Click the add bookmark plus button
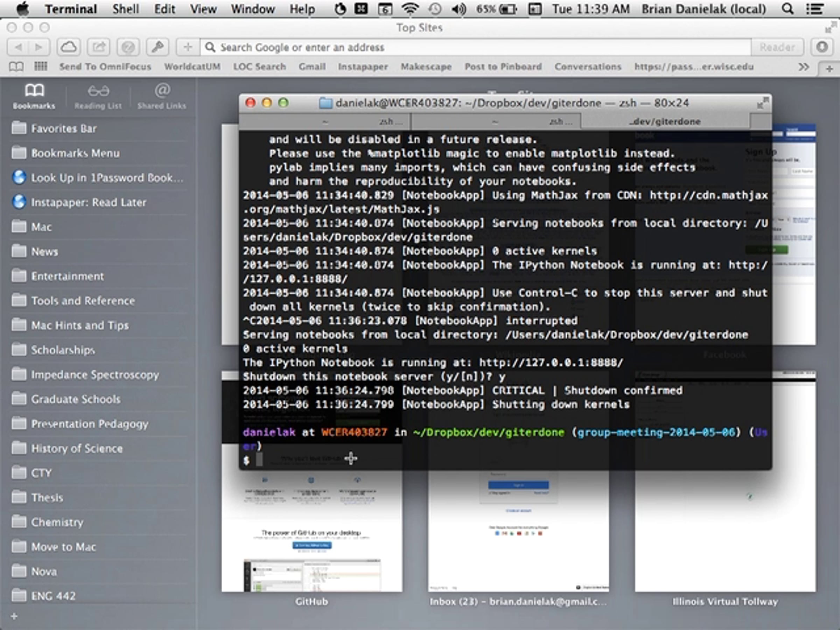The height and width of the screenshot is (630, 840). tap(188, 47)
